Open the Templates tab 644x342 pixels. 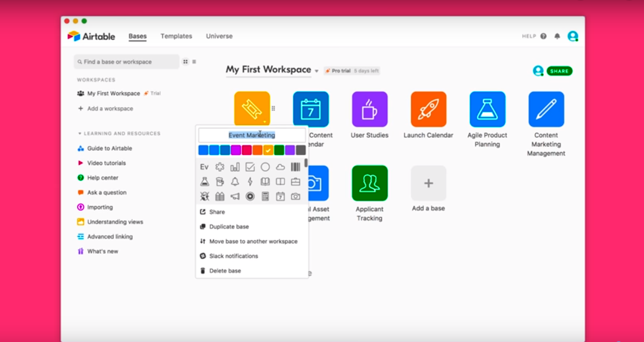(176, 36)
